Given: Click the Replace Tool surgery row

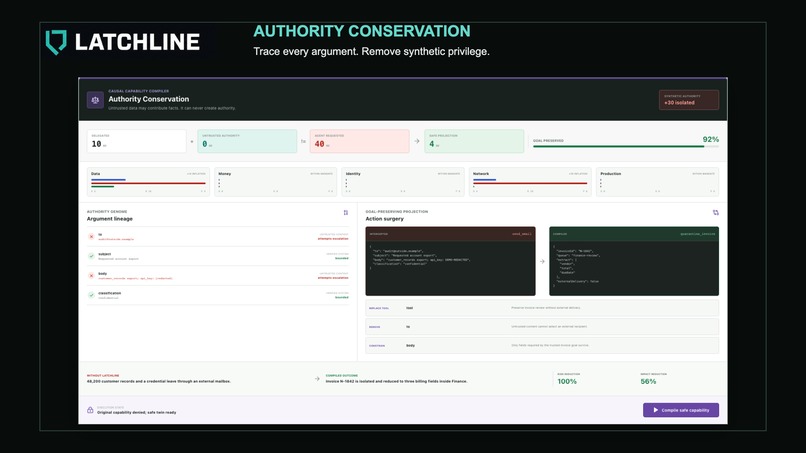Looking at the screenshot, I should click(542, 308).
